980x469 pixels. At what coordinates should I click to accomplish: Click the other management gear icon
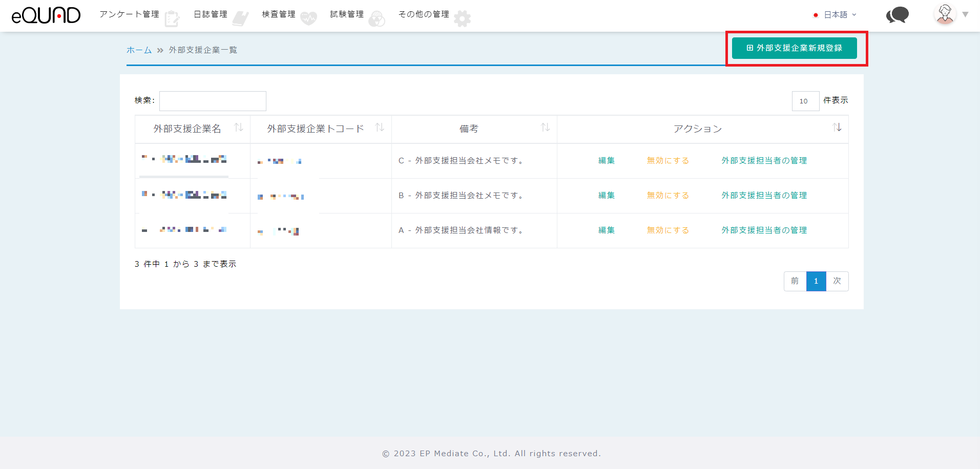pyautogui.click(x=462, y=19)
